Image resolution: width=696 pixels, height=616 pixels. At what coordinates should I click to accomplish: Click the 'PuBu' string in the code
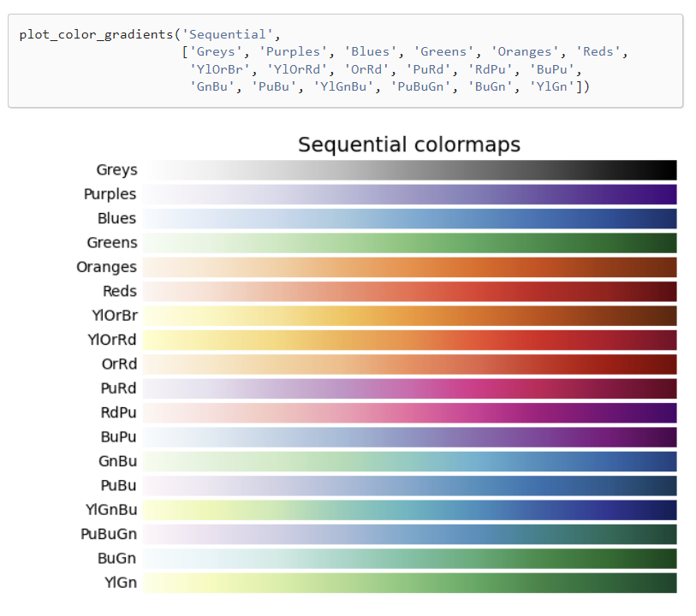click(274, 87)
